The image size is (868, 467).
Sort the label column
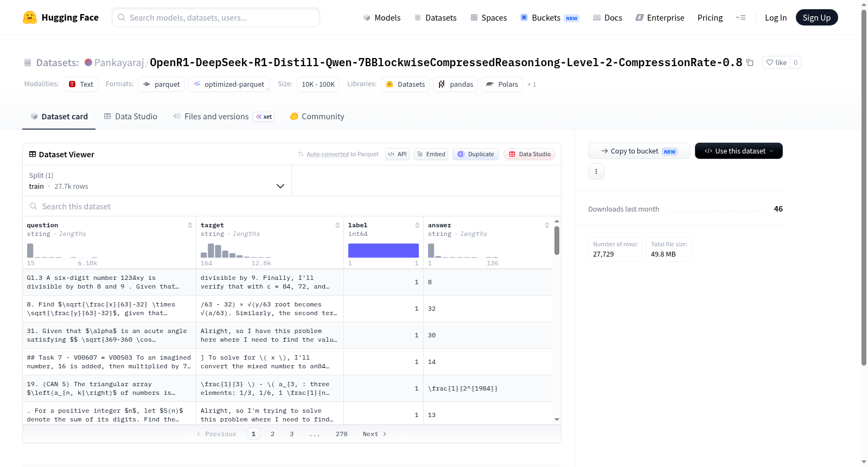[417, 225]
